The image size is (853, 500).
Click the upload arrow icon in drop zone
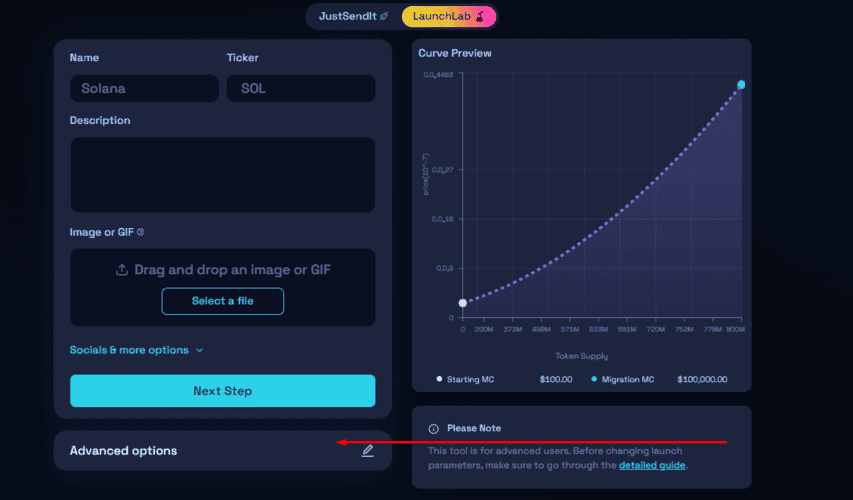coord(122,270)
